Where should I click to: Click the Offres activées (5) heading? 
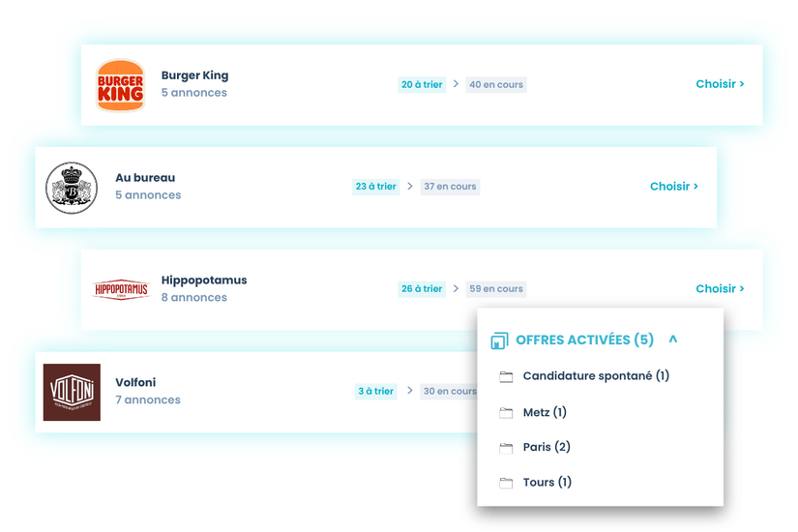point(585,340)
